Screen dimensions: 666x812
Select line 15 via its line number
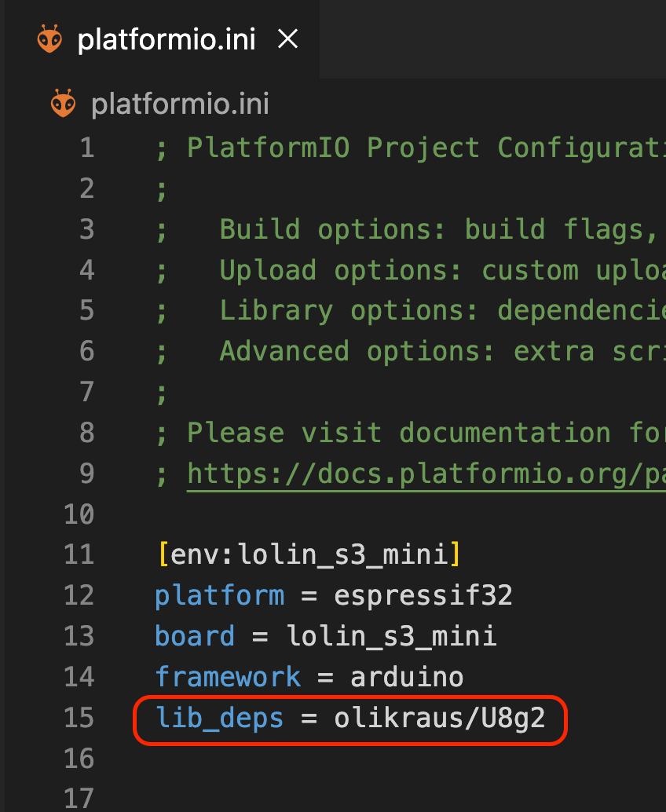pos(79,718)
